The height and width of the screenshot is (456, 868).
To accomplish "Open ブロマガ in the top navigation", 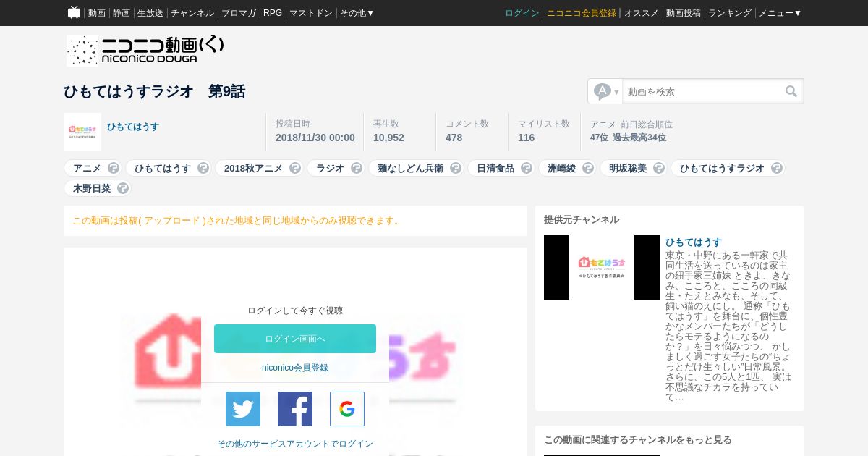I will click(x=239, y=13).
